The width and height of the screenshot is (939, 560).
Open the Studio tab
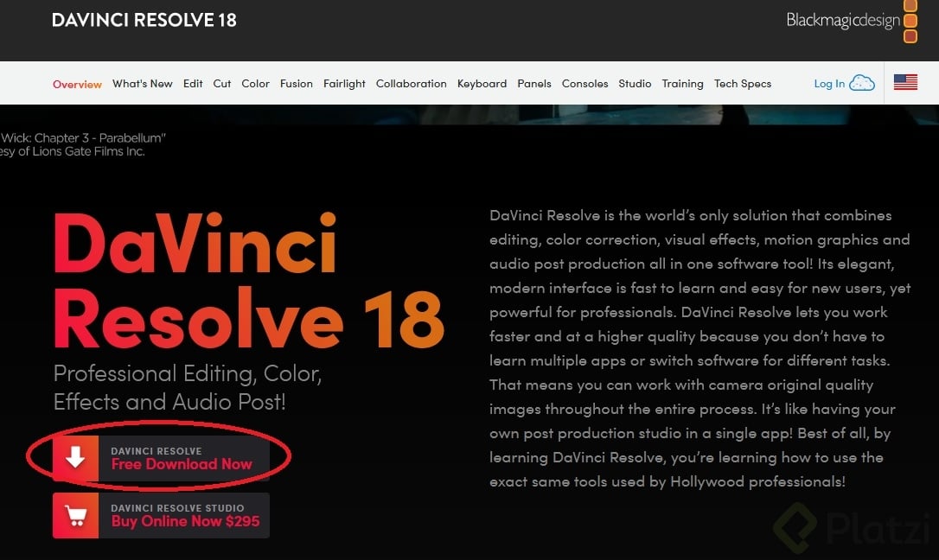635,84
